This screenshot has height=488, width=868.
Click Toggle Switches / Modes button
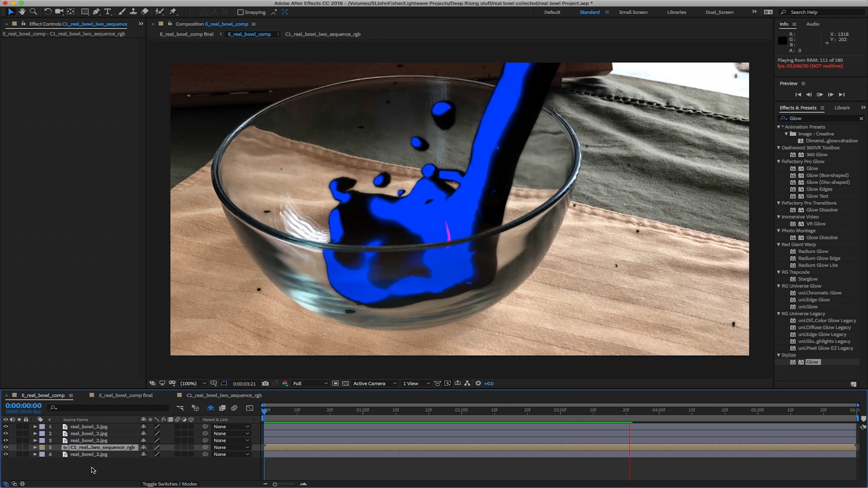click(169, 484)
